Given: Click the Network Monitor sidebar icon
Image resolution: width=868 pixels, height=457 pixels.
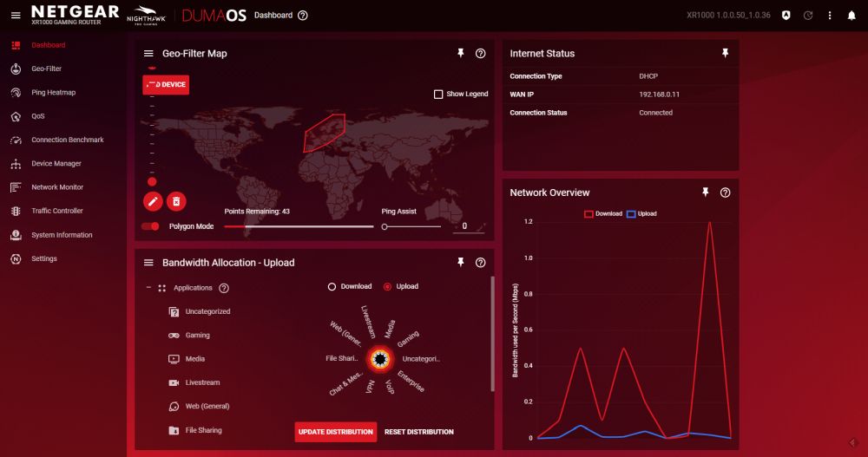Looking at the screenshot, I should click(16, 187).
